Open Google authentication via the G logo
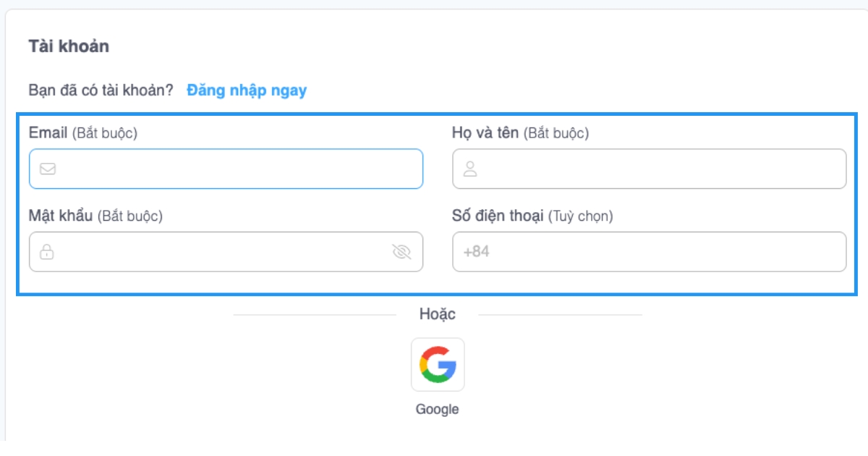Screen dimensions: 868x456 [x=438, y=364]
